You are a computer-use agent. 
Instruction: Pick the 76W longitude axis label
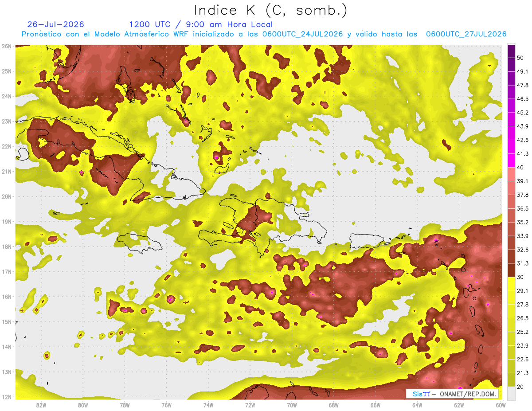(167, 405)
